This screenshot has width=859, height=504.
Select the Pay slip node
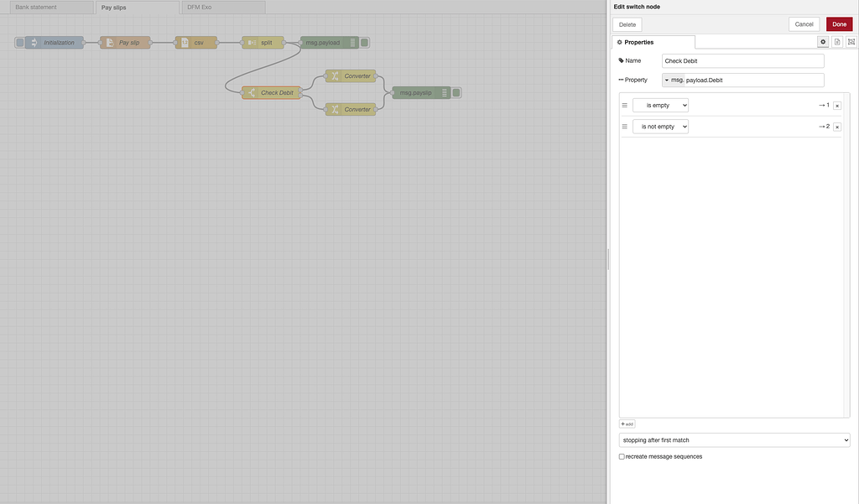126,41
